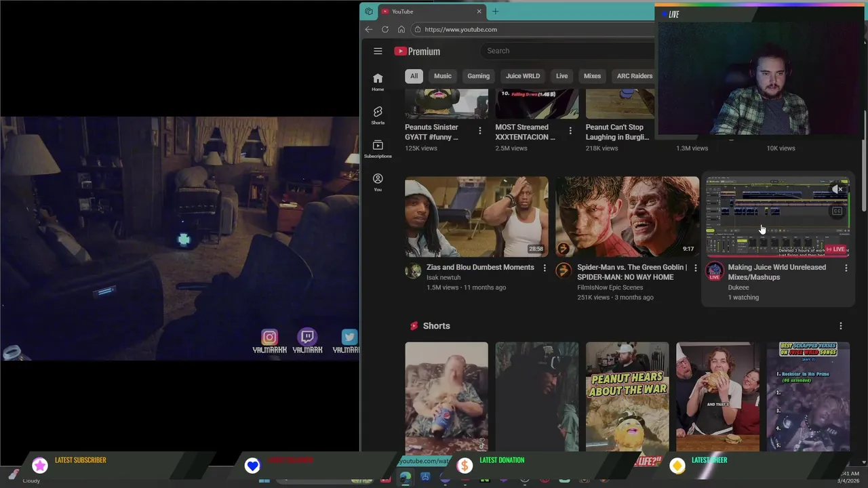The height and width of the screenshot is (488, 868).
Task: Open Peanuts Sinister GYATT video title
Action: 431,132
